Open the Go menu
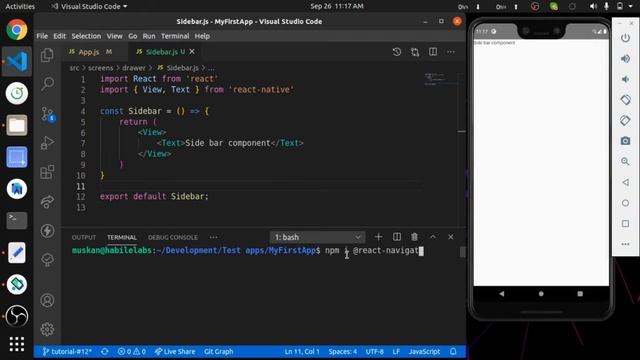 [133, 36]
